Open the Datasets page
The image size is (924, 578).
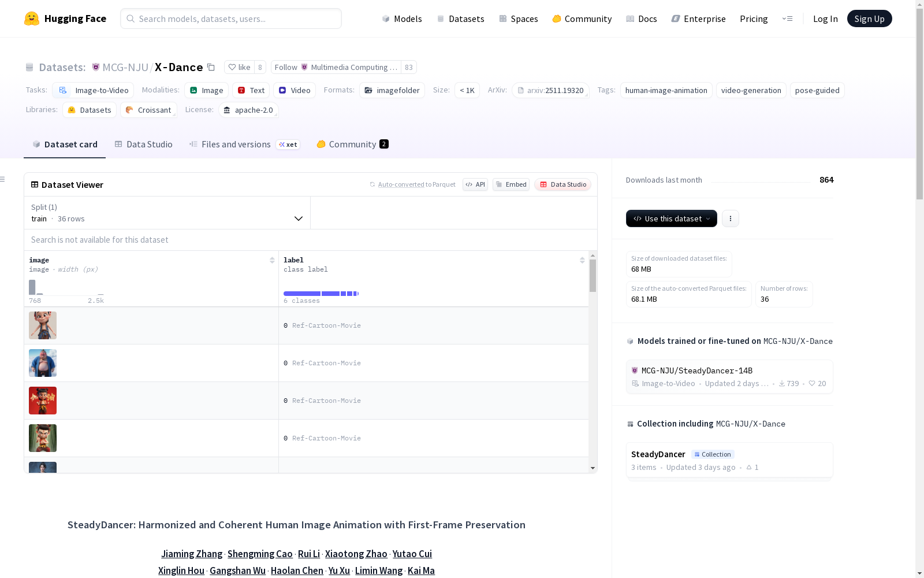(x=460, y=18)
